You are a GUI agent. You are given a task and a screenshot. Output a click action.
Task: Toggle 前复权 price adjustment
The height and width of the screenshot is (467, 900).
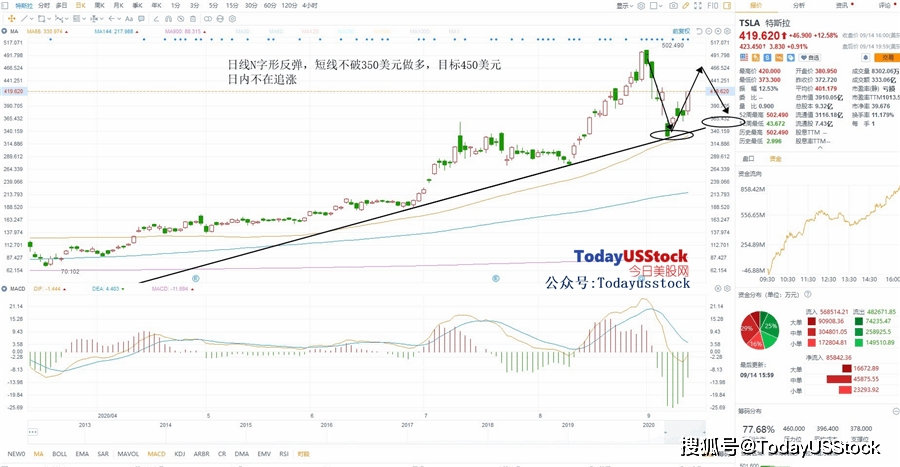click(681, 31)
